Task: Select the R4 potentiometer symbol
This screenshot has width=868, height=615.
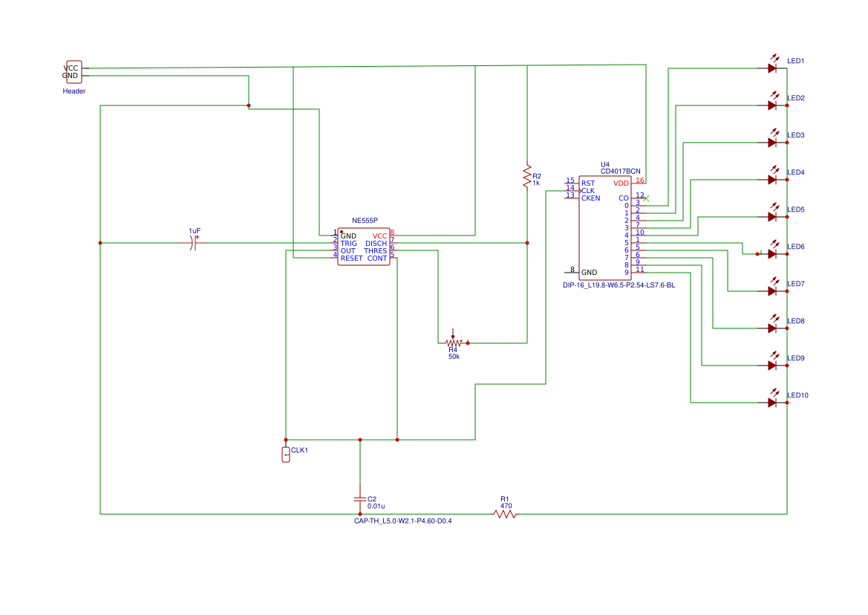Action: [453, 339]
